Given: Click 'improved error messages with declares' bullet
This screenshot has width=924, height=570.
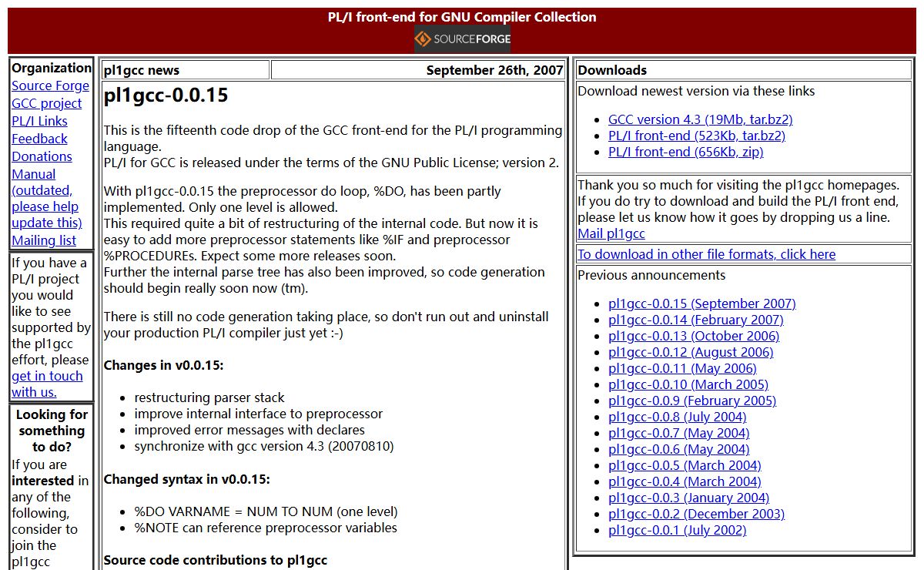Looking at the screenshot, I should (249, 430).
